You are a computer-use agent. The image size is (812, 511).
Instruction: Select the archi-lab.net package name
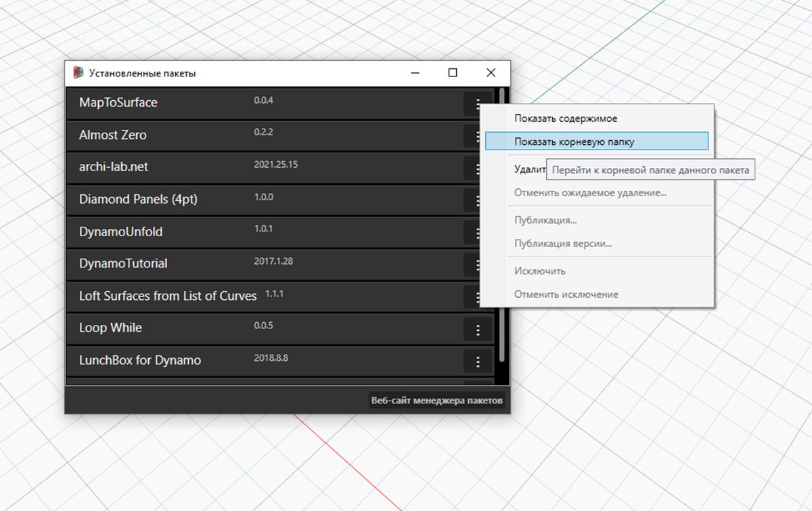pos(112,167)
